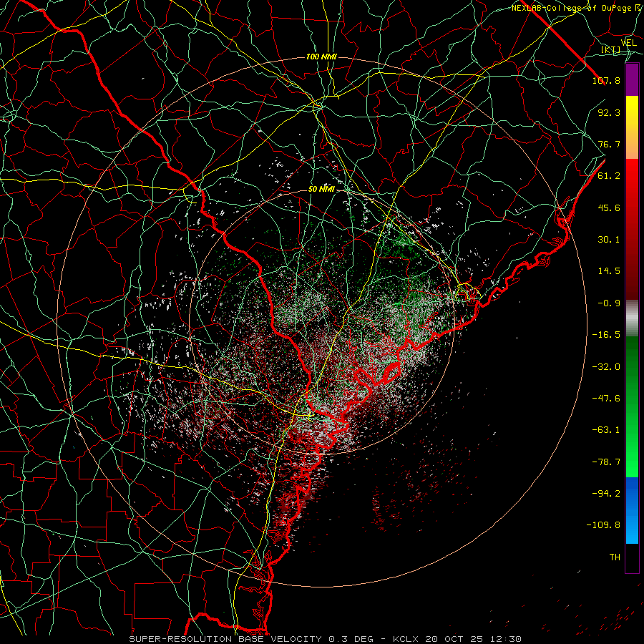Click the blue color bar segment
Image resolution: width=644 pixels, height=644 pixels.
[632, 510]
